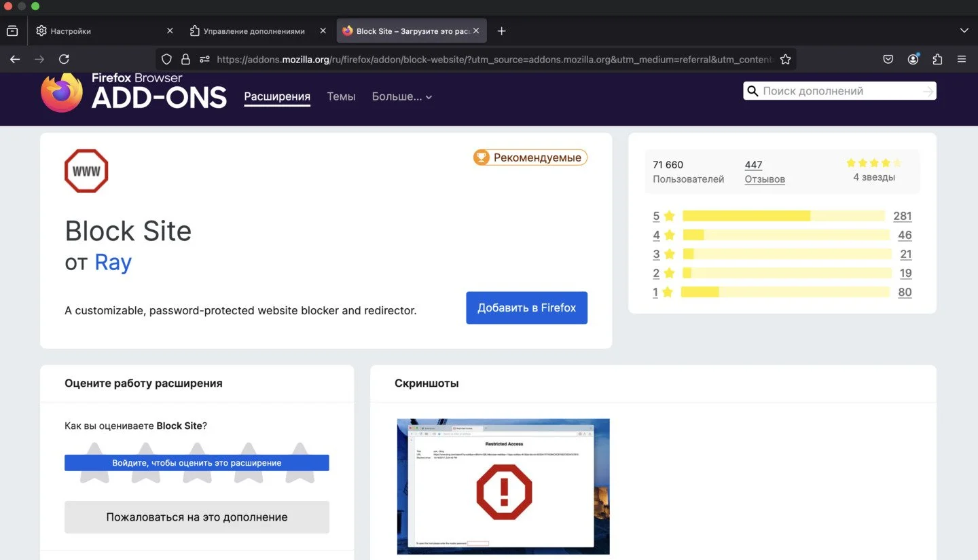Open the Firefox hamburger menu
This screenshot has width=978, height=560.
pos(962,59)
